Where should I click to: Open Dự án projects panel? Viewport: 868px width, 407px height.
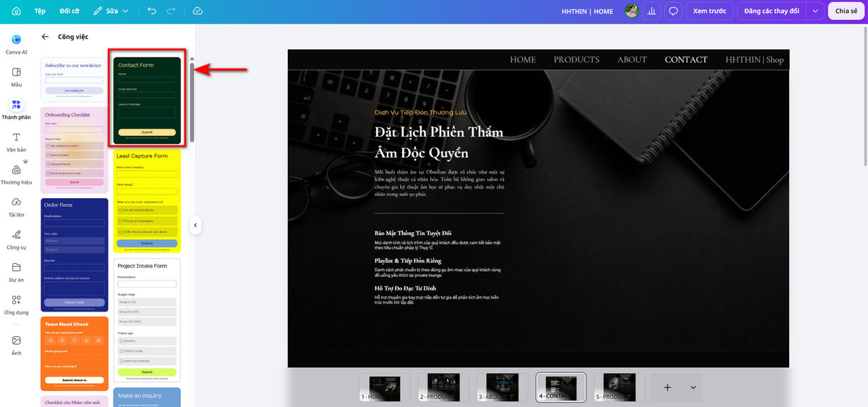tap(16, 272)
